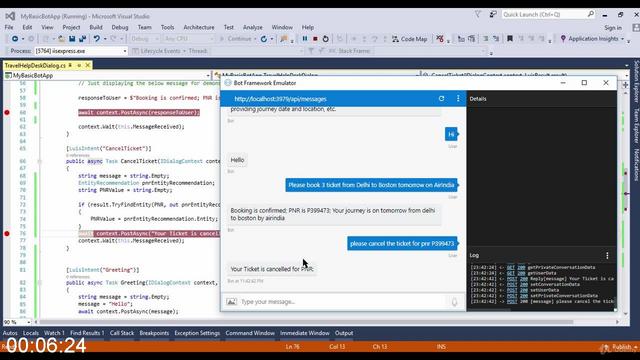Click the Visual Studio logo icon

pyautogui.click(x=10, y=16)
